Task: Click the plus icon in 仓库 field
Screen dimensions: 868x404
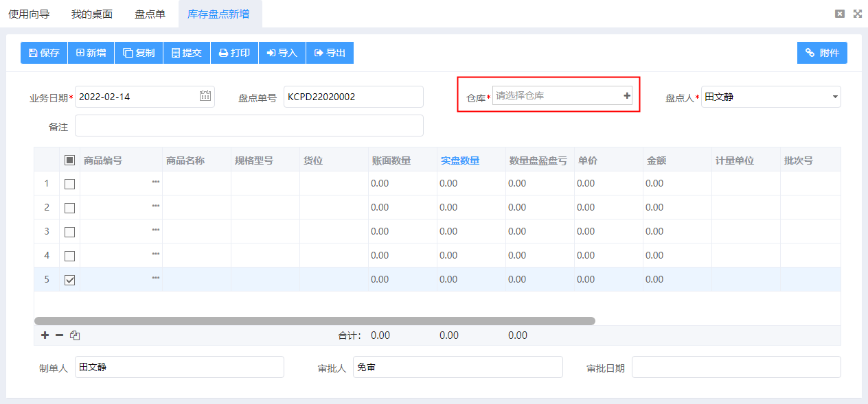Action: click(x=626, y=96)
